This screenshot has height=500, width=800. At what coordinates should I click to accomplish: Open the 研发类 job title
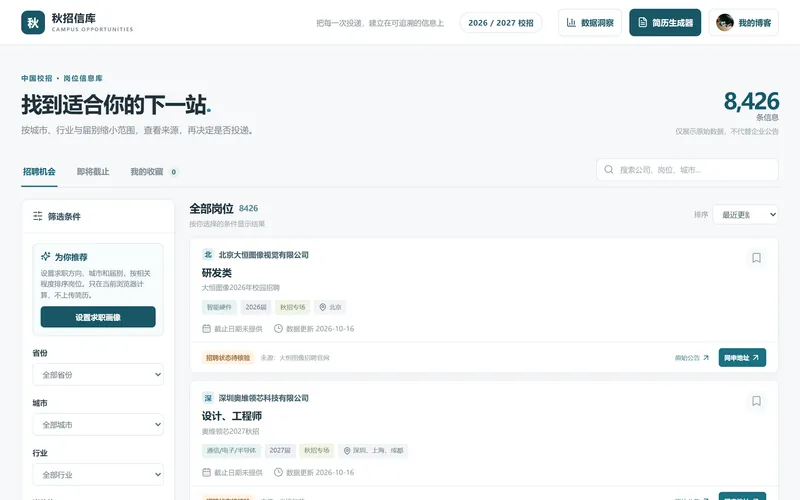(217, 273)
